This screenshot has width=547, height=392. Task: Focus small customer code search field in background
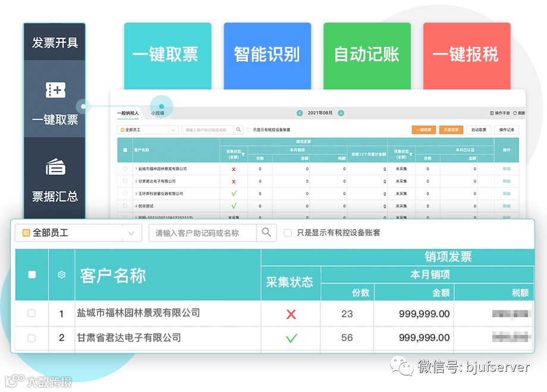(x=208, y=129)
